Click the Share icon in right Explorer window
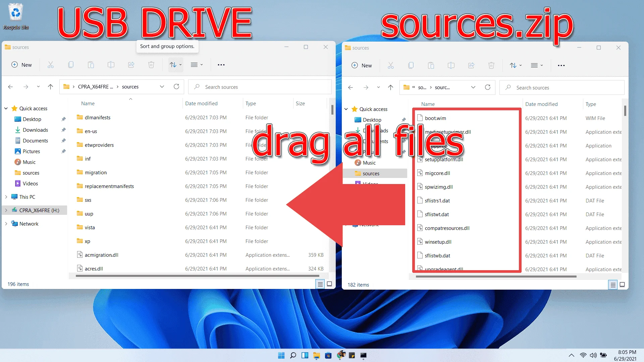Screen dimensions: 644x362 tap(471, 65)
